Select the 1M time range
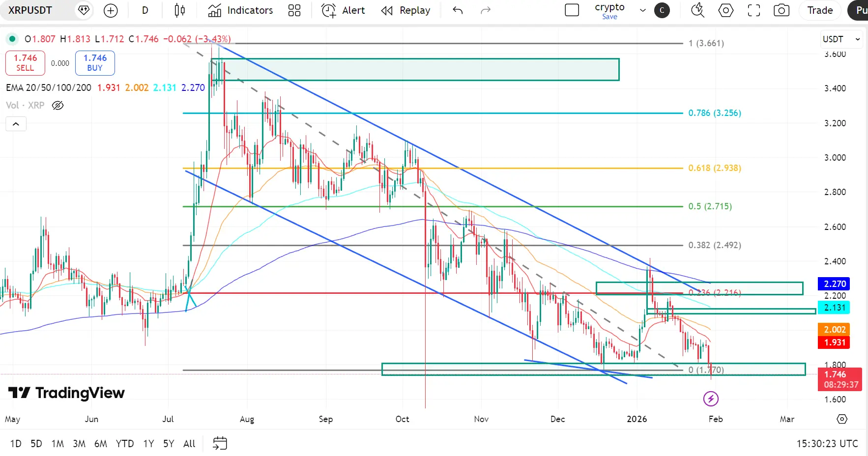Viewport: 868px width, 456px height. click(x=58, y=444)
